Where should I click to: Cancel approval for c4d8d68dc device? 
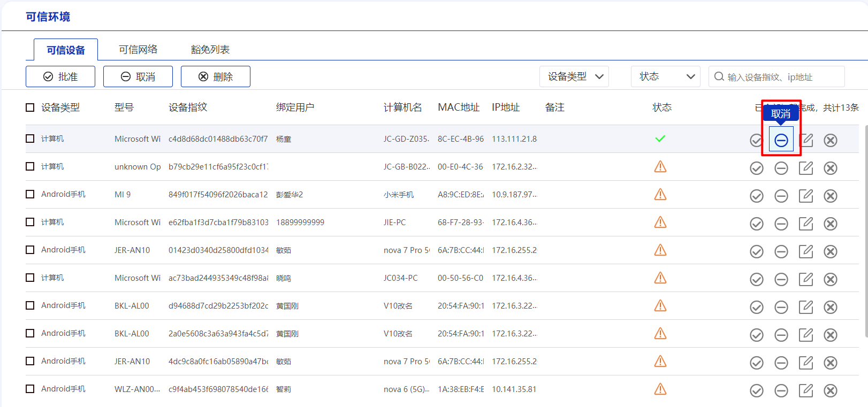point(781,140)
